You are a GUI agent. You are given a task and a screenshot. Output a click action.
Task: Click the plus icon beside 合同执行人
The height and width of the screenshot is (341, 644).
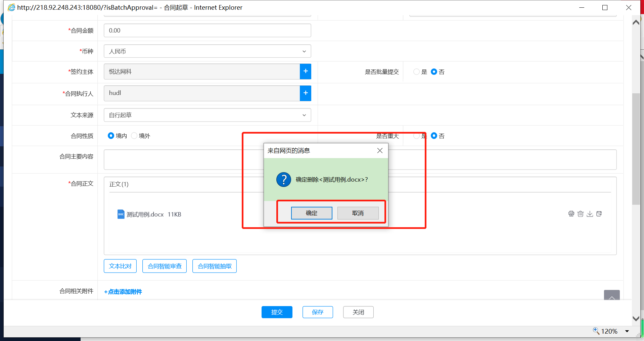[306, 93]
